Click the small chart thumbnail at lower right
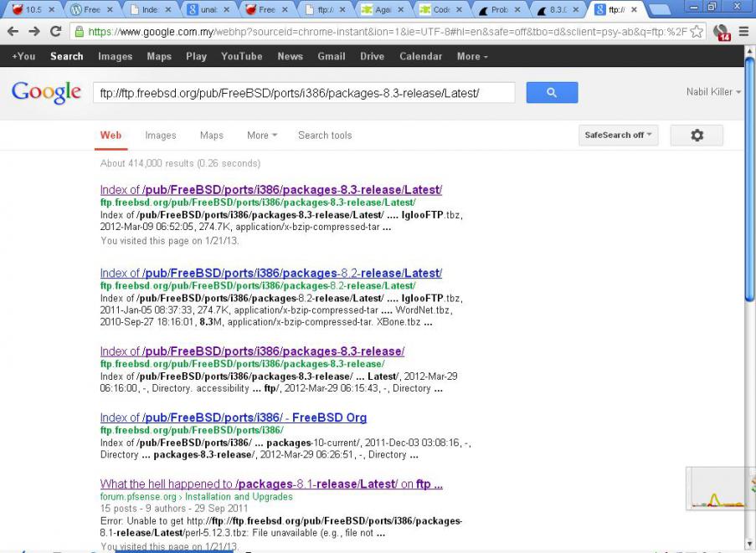 pos(718,488)
